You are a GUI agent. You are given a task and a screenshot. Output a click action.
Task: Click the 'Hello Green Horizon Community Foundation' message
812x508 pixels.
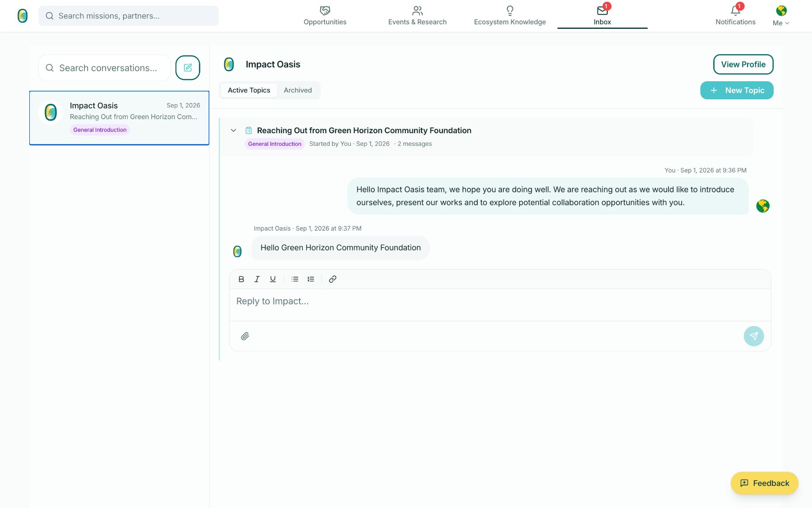[341, 248]
